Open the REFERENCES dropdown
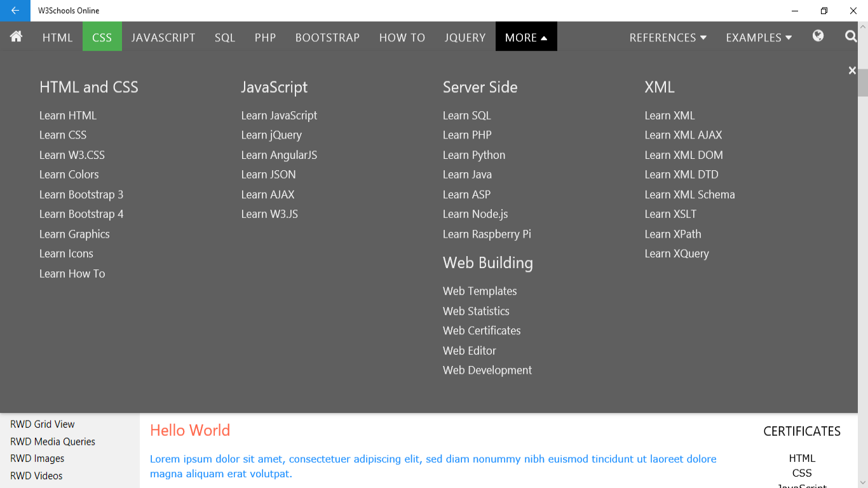This screenshot has height=488, width=868. 667,37
